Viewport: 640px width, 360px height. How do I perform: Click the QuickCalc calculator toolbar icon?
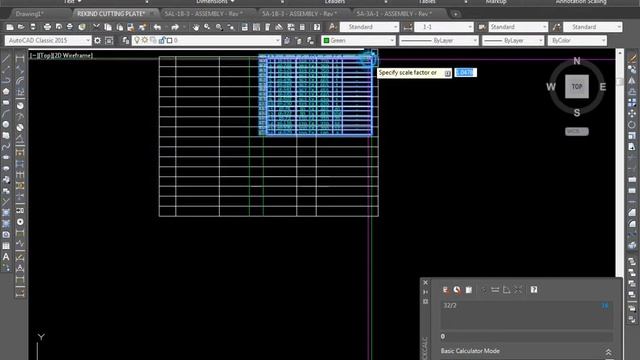tap(302, 27)
